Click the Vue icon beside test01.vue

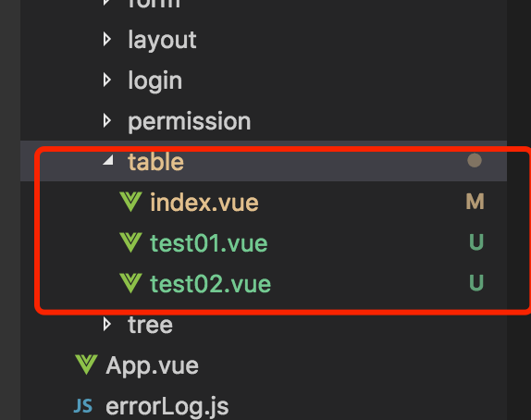coord(130,242)
